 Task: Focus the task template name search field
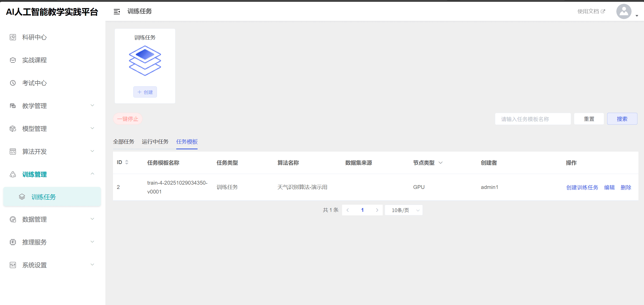pyautogui.click(x=533, y=119)
